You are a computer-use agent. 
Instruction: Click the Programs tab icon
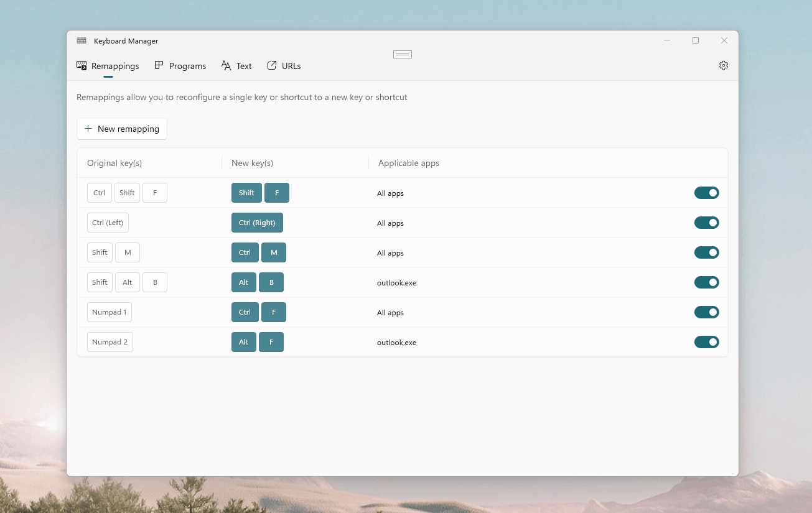(x=159, y=65)
